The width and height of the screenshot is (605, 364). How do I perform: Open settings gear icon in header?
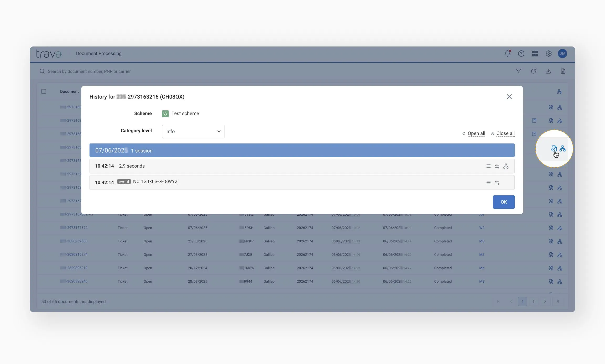point(549,54)
